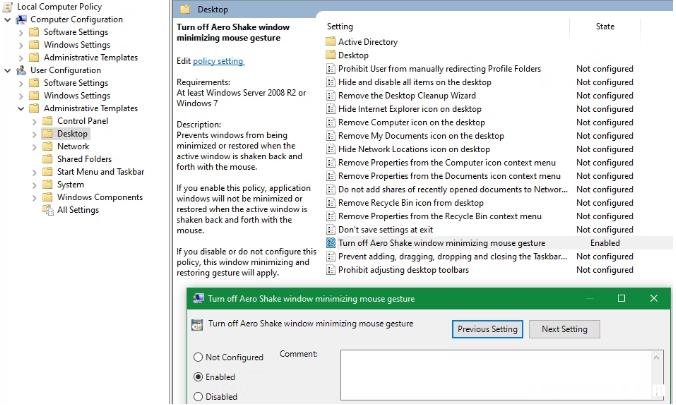Screen dimensions: 676x405
Task: Collapse the Computer Configuration node
Action: coord(7,20)
